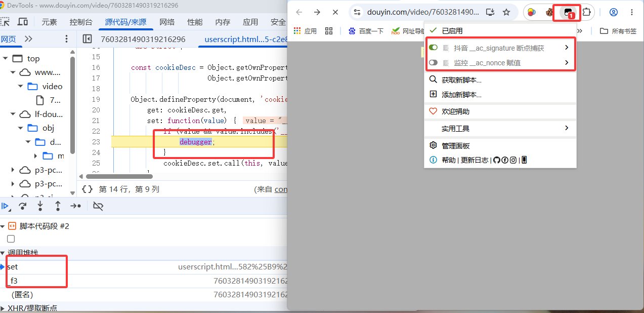Expand the folder under the d... folder
Viewport: 644px width, 313px height.
tap(36, 155)
